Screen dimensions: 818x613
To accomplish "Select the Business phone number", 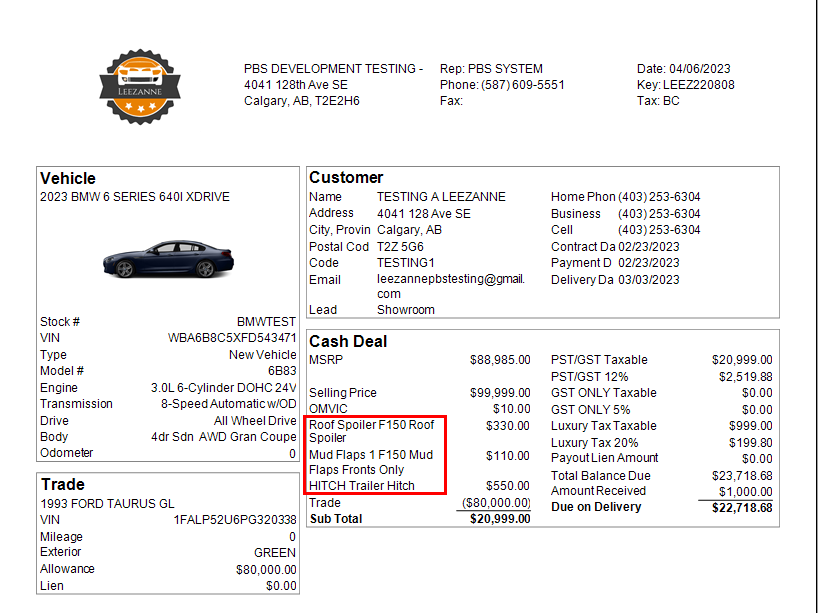I will click(659, 214).
